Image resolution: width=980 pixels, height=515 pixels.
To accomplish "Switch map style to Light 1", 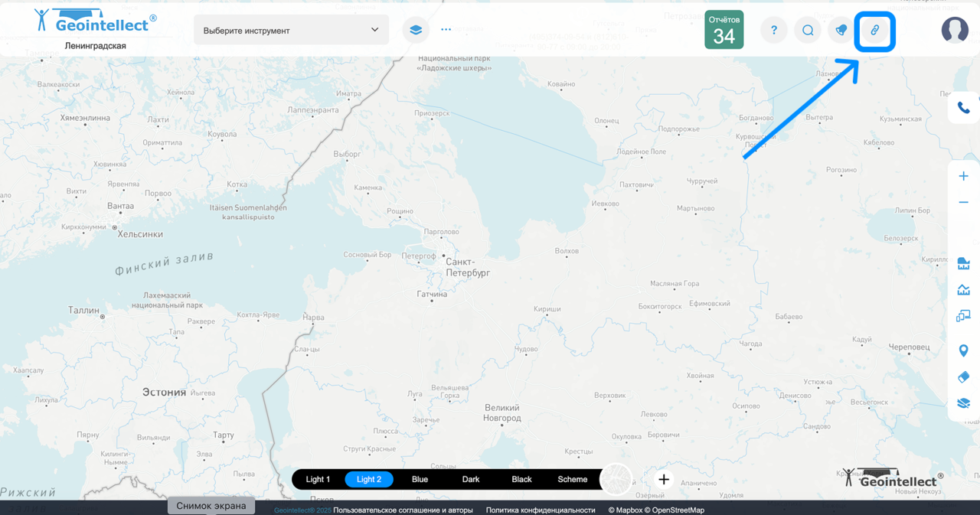I will [x=318, y=480].
